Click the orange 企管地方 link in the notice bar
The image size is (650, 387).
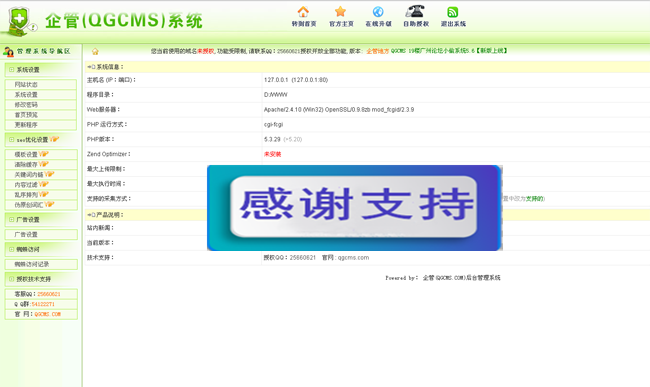377,51
